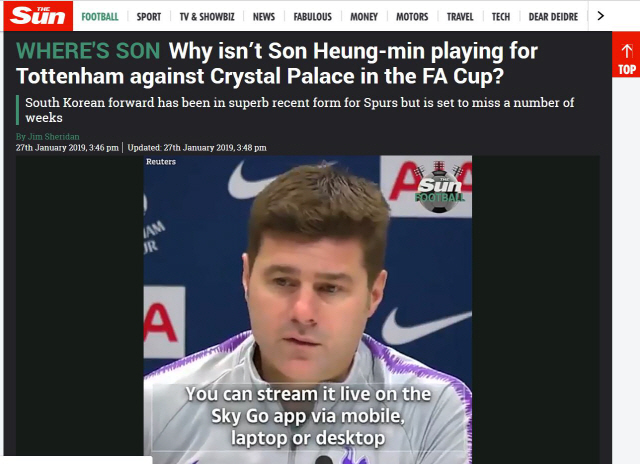Click the Sun Football watermark logo in video
The width and height of the screenshot is (640, 464).
pyautogui.click(x=439, y=187)
